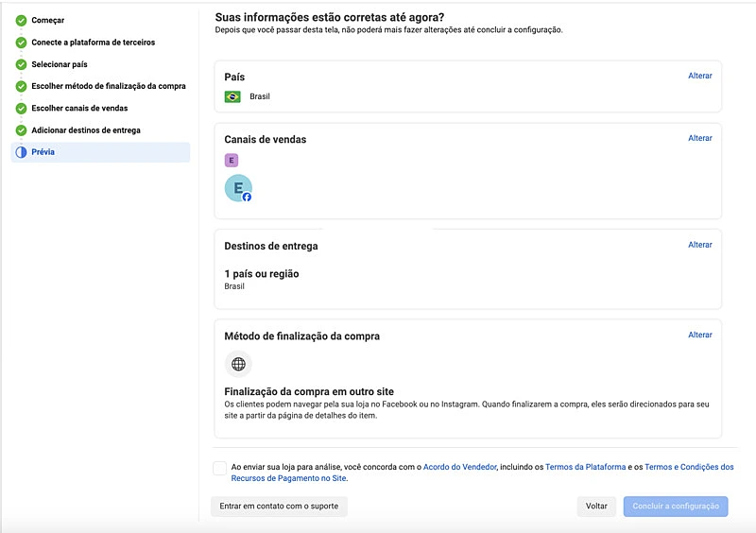Open the Conecte a plataforma de terceiros step
The width and height of the screenshot is (756, 533).
pos(93,43)
